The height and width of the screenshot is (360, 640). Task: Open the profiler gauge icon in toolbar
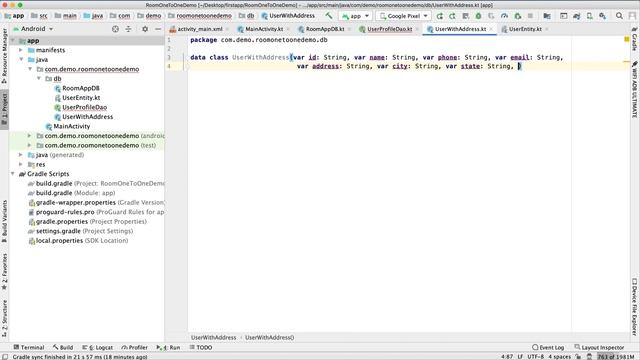click(x=504, y=16)
